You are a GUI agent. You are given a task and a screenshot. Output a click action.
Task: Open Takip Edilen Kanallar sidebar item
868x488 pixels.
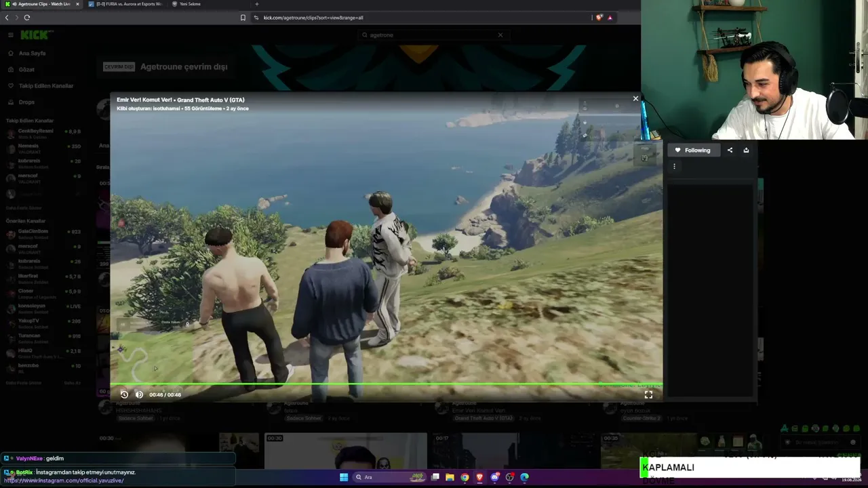click(x=41, y=86)
